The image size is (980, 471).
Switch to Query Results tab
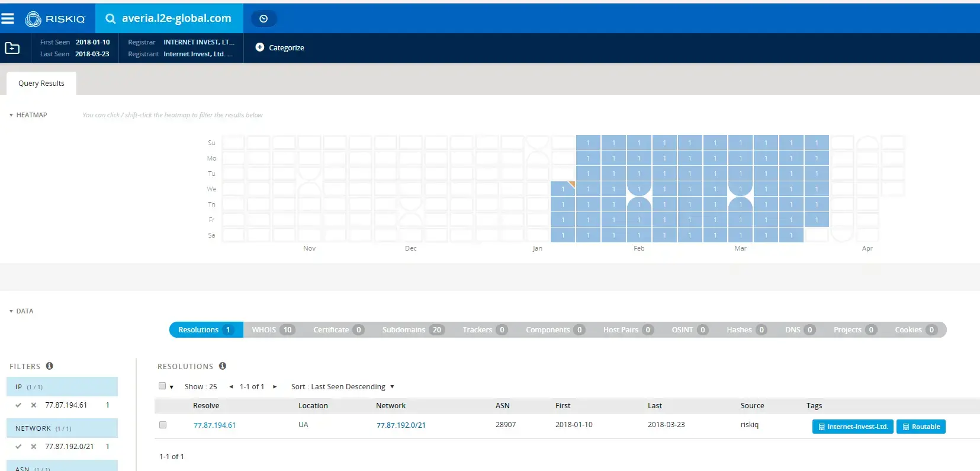41,83
